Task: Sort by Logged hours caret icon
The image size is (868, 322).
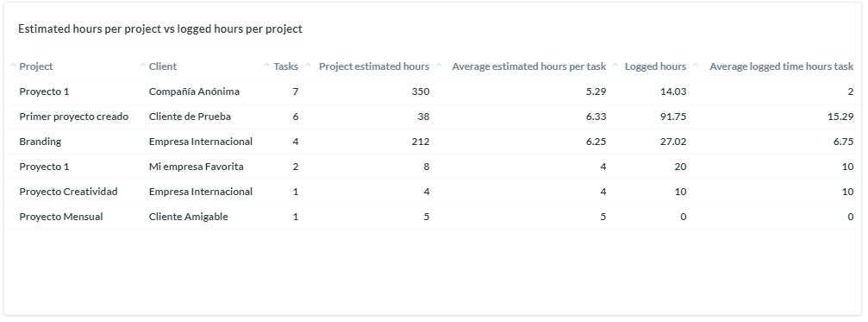Action: (x=615, y=66)
